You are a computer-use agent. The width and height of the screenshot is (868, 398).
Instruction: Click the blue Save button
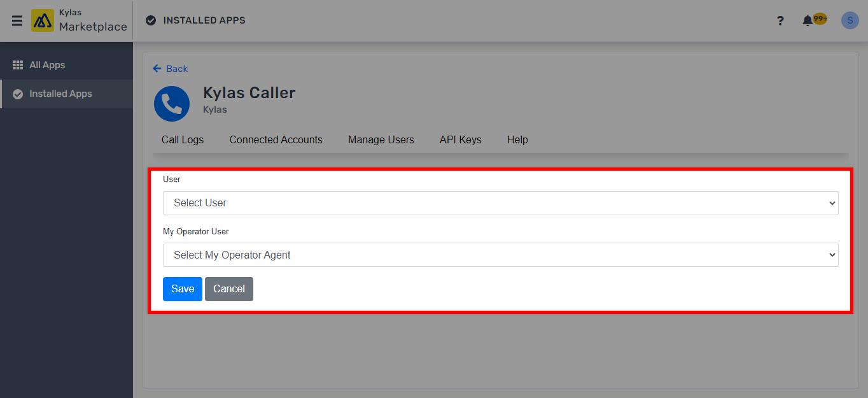click(x=183, y=288)
